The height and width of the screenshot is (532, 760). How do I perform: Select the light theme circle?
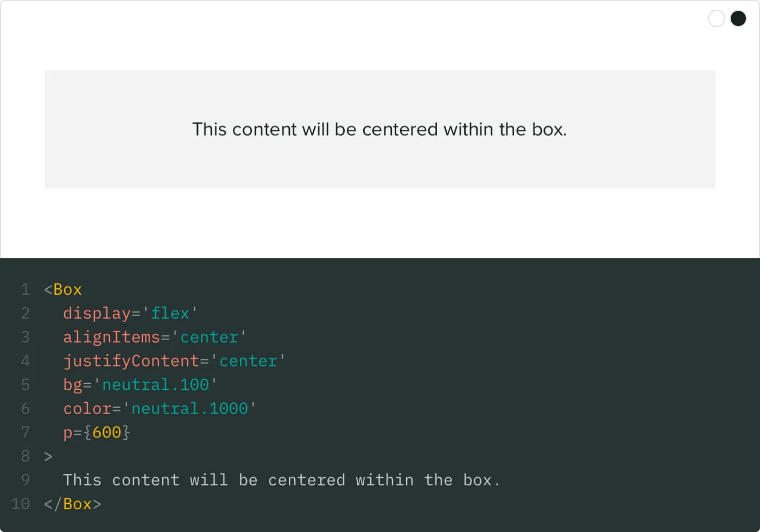[716, 18]
